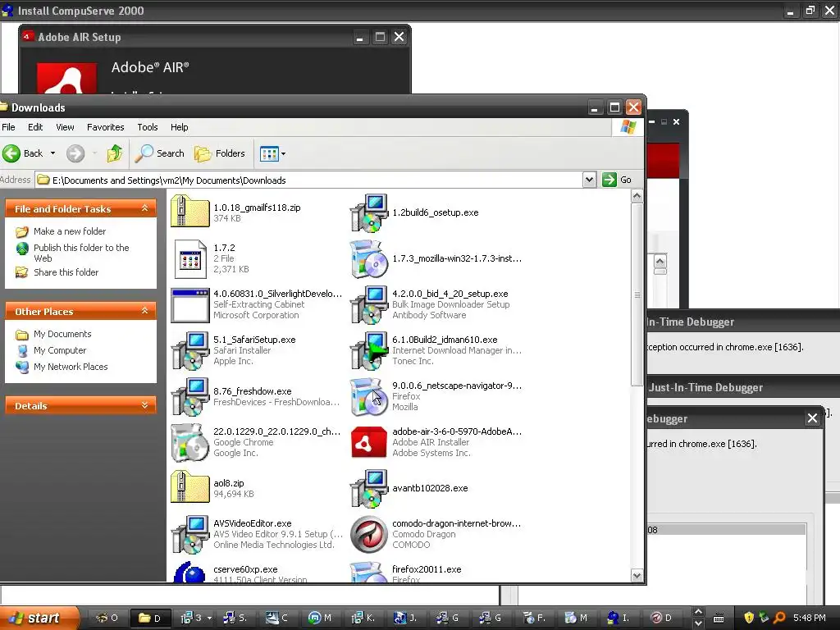840x630 pixels.
Task: Select the cserve60xp.exe icon
Action: 189,571
